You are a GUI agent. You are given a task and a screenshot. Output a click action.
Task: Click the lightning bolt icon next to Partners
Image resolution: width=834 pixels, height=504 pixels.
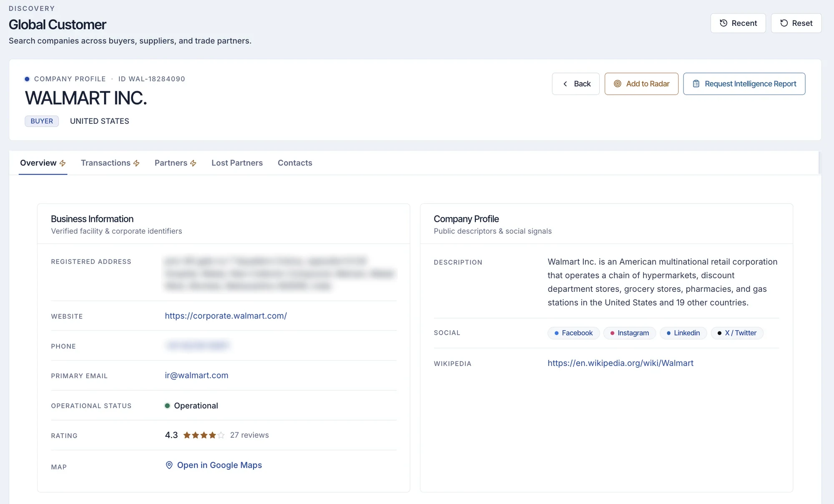193,163
